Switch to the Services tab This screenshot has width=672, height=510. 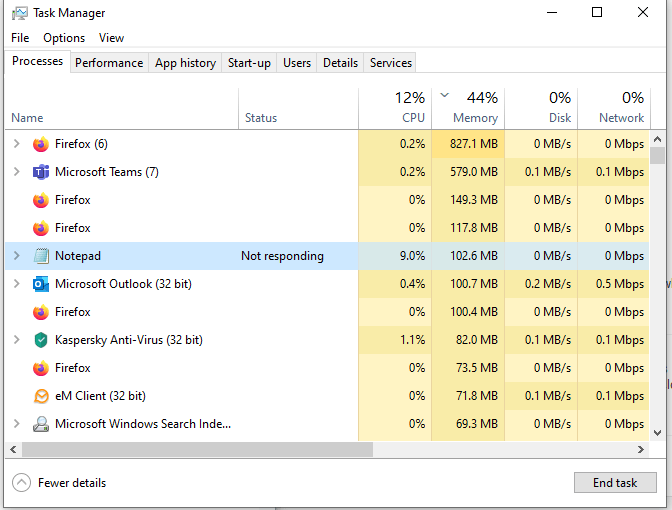click(x=391, y=63)
